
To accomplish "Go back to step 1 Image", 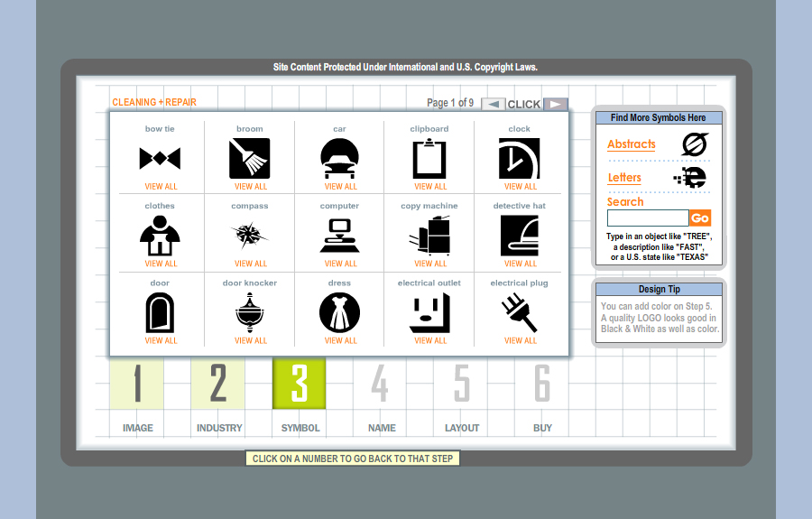I will tap(137, 384).
